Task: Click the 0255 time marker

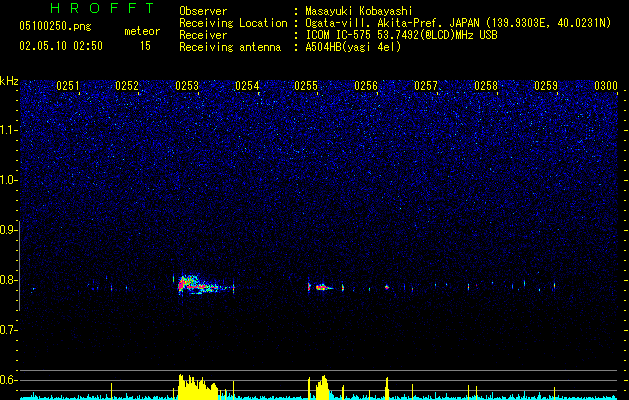Action: pos(306,86)
